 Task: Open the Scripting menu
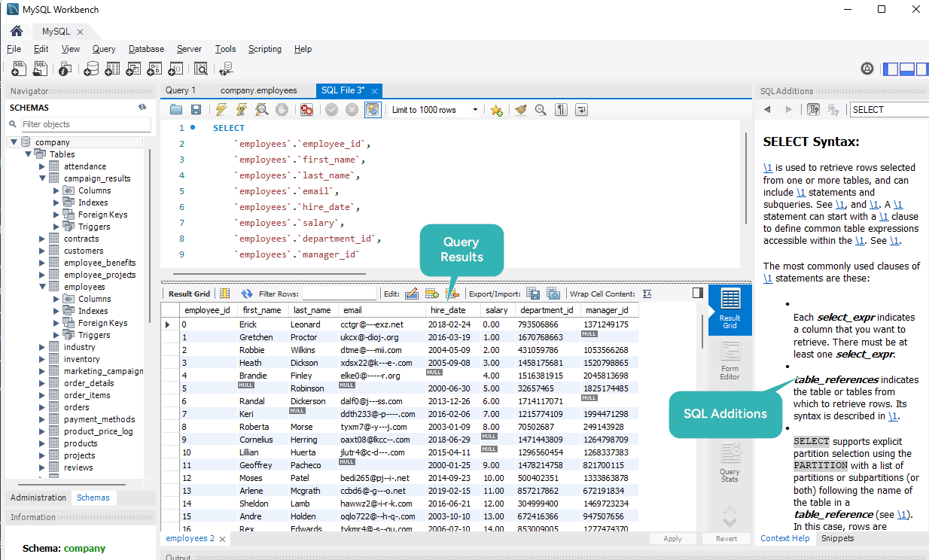pos(265,49)
